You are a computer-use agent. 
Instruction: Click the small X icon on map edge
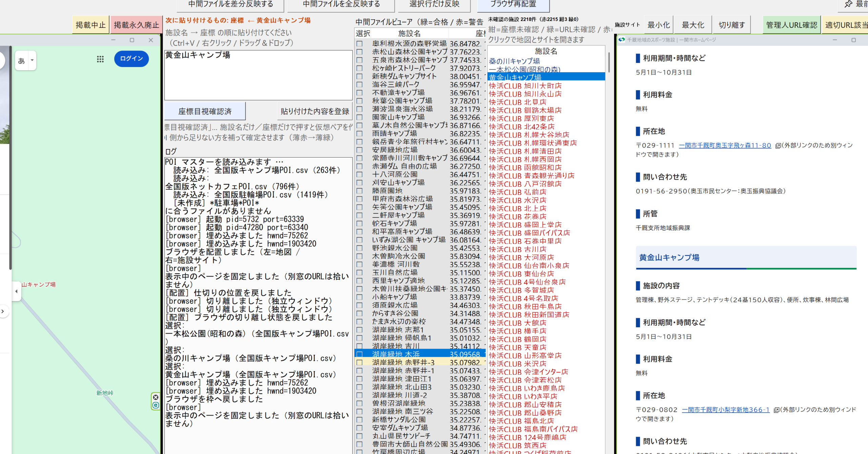click(x=156, y=397)
